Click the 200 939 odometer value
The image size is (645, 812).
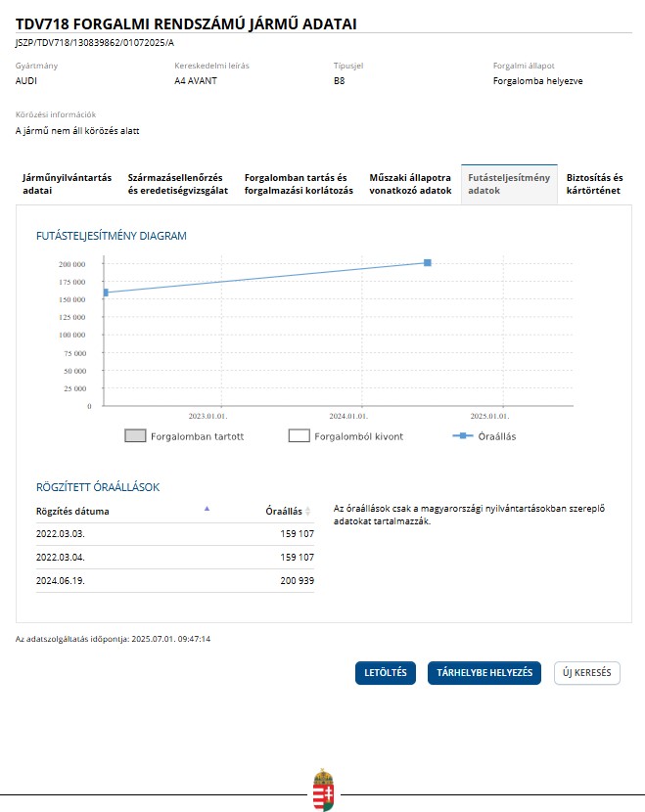point(297,580)
